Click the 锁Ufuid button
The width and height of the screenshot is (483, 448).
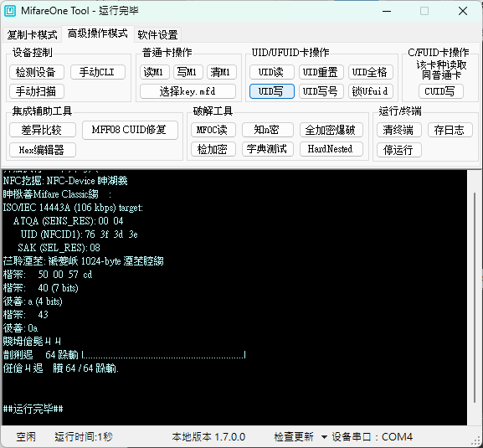[370, 91]
